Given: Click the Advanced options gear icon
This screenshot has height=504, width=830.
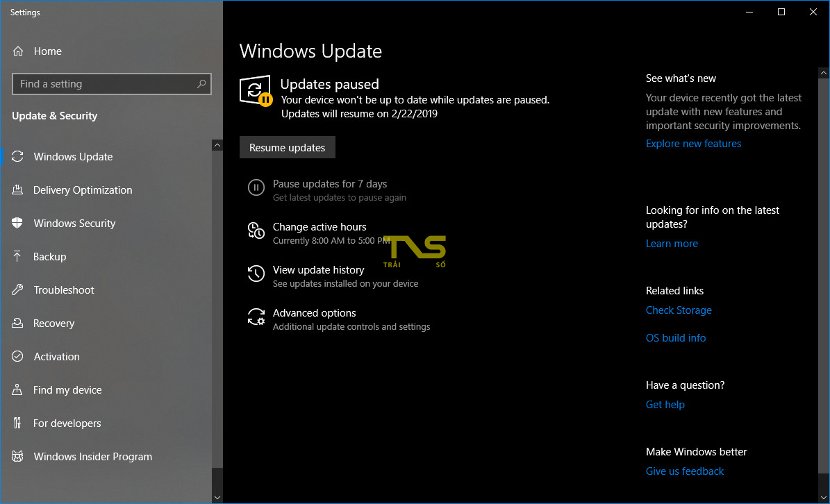Looking at the screenshot, I should click(256, 317).
